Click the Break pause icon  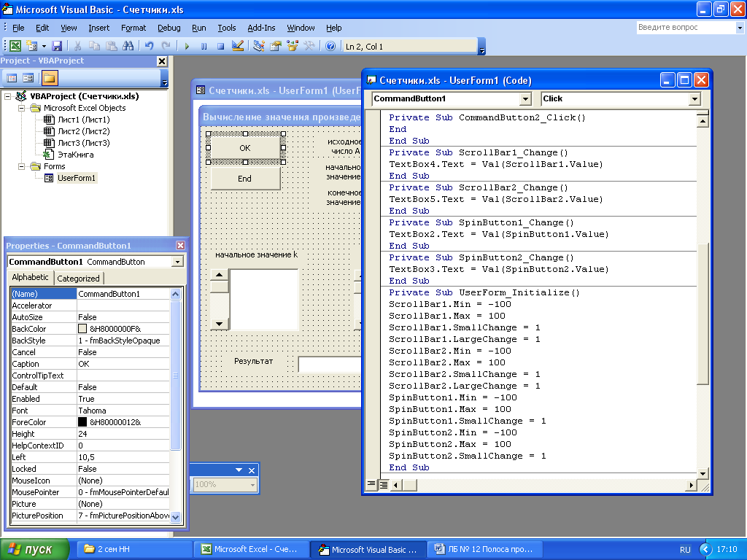click(204, 46)
